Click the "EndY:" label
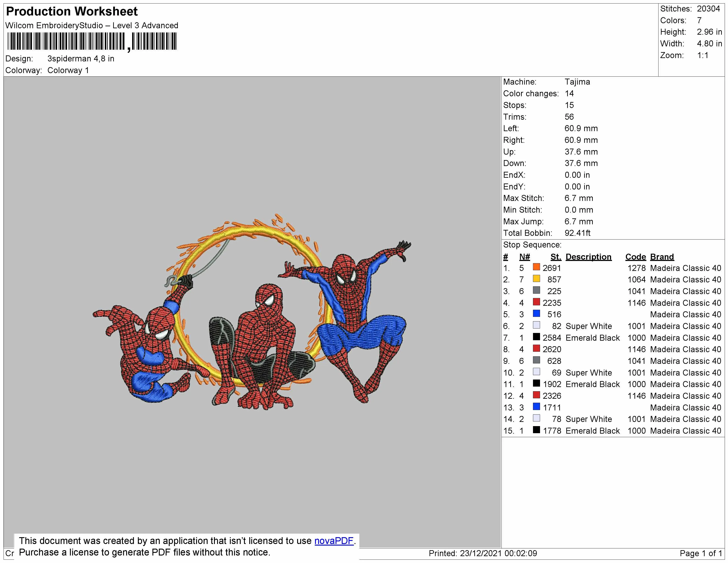Viewport: 728px width, 563px height. point(514,186)
